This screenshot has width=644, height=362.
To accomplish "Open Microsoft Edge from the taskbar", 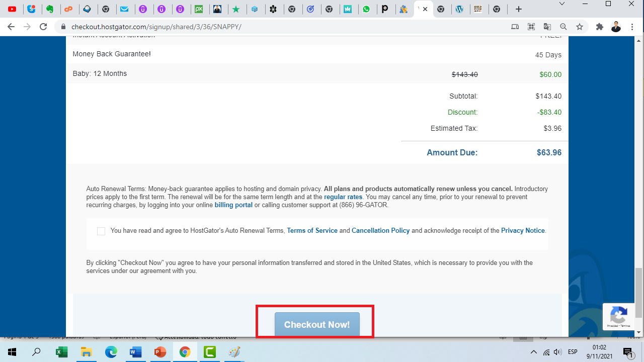I will (111, 352).
